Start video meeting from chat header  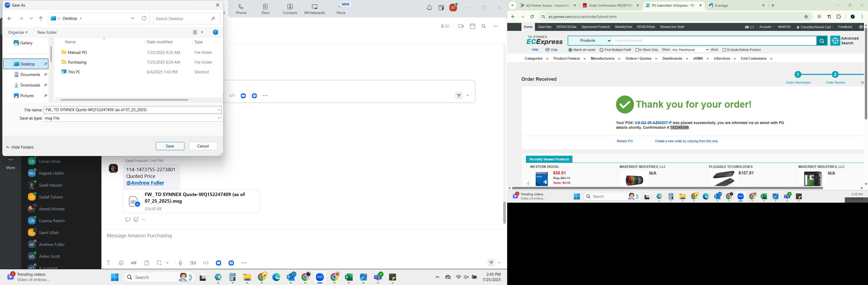click(461, 26)
